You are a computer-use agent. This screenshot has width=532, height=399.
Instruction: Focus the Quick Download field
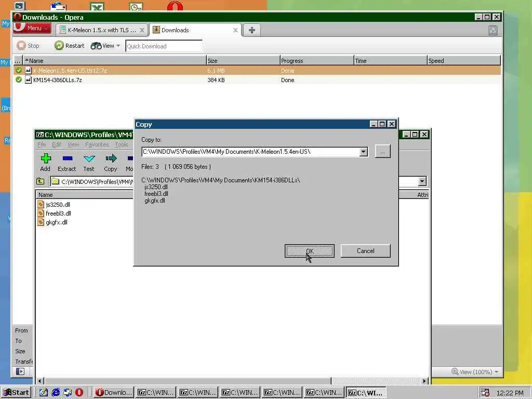click(164, 46)
